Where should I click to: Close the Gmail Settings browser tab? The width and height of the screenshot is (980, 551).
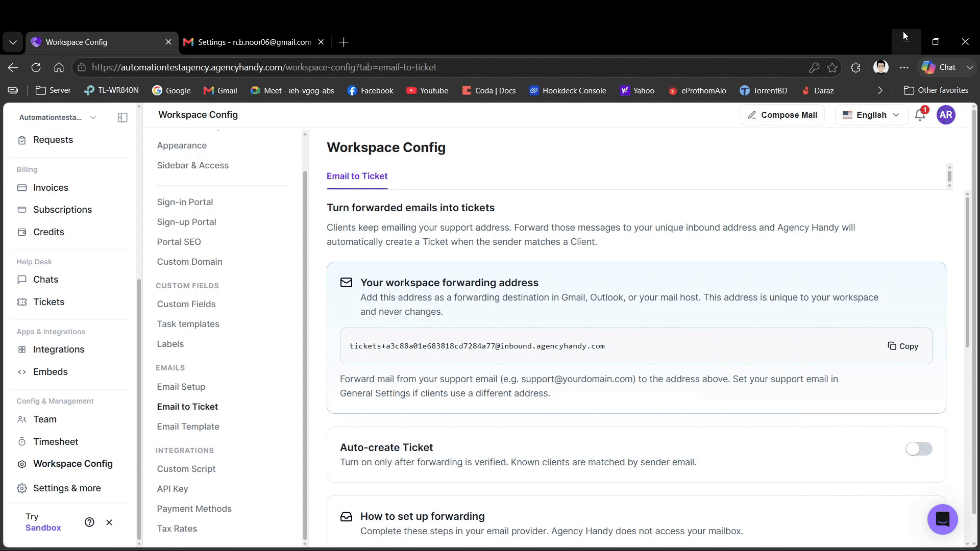(321, 42)
